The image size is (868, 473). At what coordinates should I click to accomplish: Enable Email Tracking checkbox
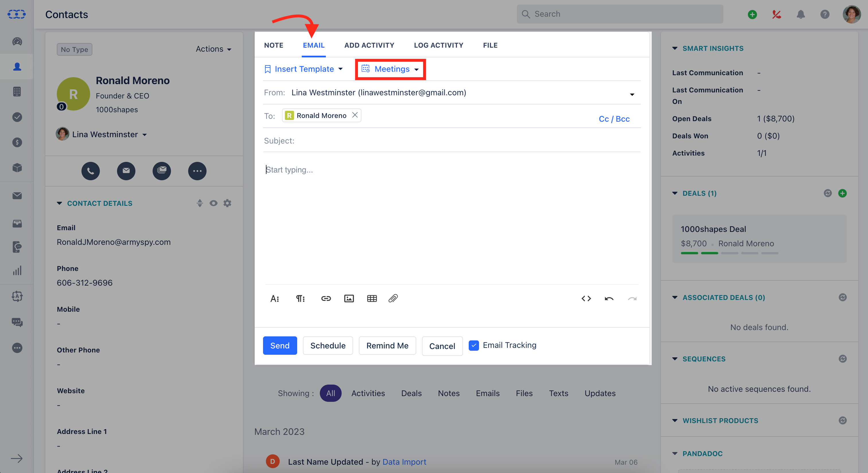click(474, 345)
